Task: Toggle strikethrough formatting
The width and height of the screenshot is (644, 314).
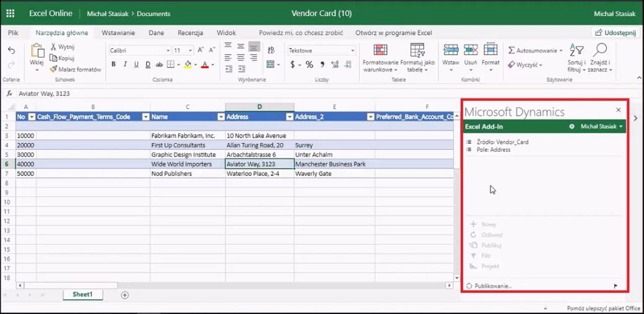Action: pos(159,64)
